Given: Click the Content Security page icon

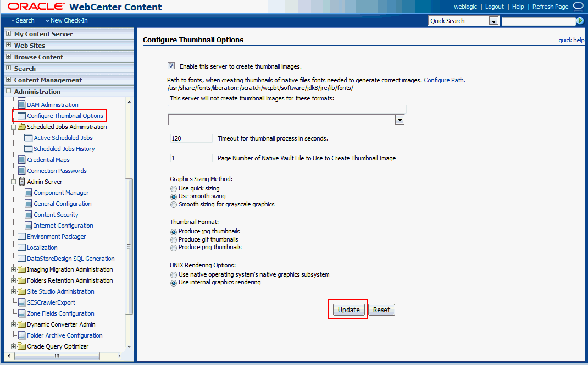Looking at the screenshot, I should (x=29, y=215).
